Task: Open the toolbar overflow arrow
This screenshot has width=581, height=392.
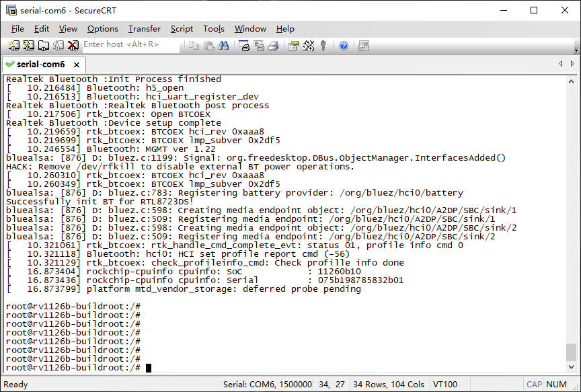Action: tap(576, 49)
